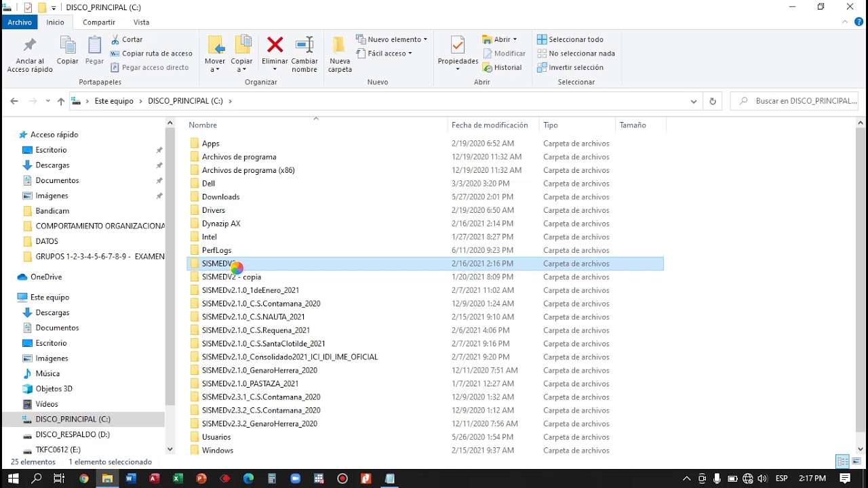Open the Archivo menu
868x488 pixels.
pyautogui.click(x=20, y=22)
